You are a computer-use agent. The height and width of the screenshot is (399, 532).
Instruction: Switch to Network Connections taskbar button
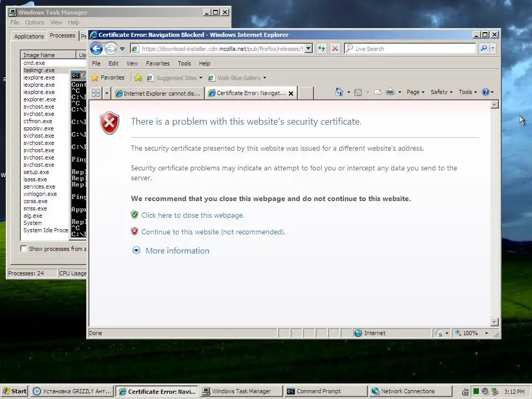[410, 391]
